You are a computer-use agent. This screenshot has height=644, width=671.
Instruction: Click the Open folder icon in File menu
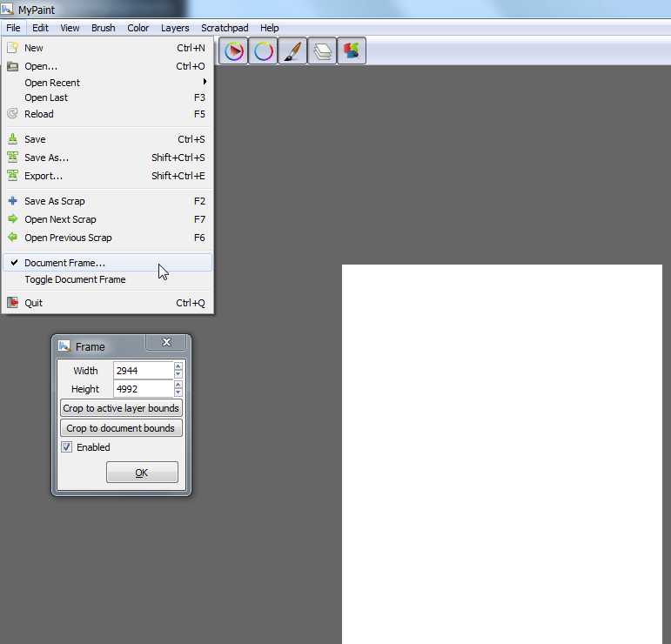pyautogui.click(x=13, y=66)
